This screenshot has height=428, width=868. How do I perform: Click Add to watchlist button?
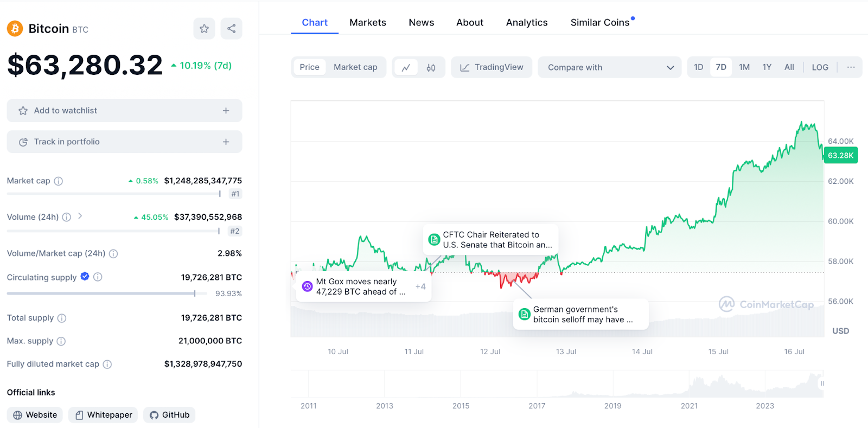(124, 111)
